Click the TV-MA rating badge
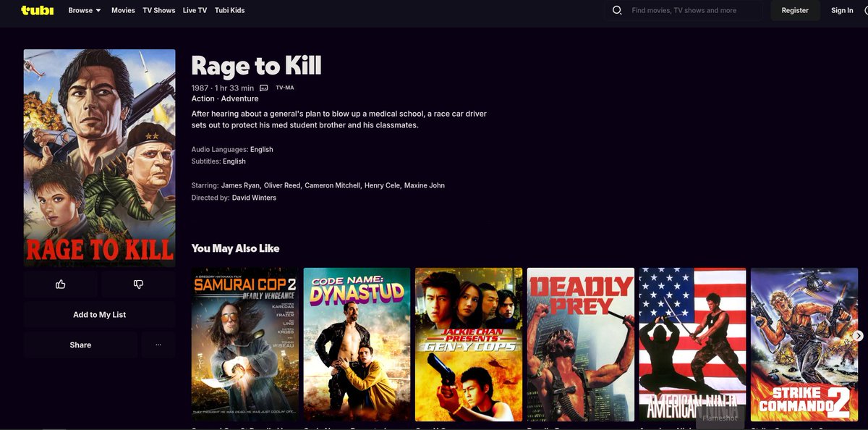Screen dimensions: 868x430 click(285, 88)
